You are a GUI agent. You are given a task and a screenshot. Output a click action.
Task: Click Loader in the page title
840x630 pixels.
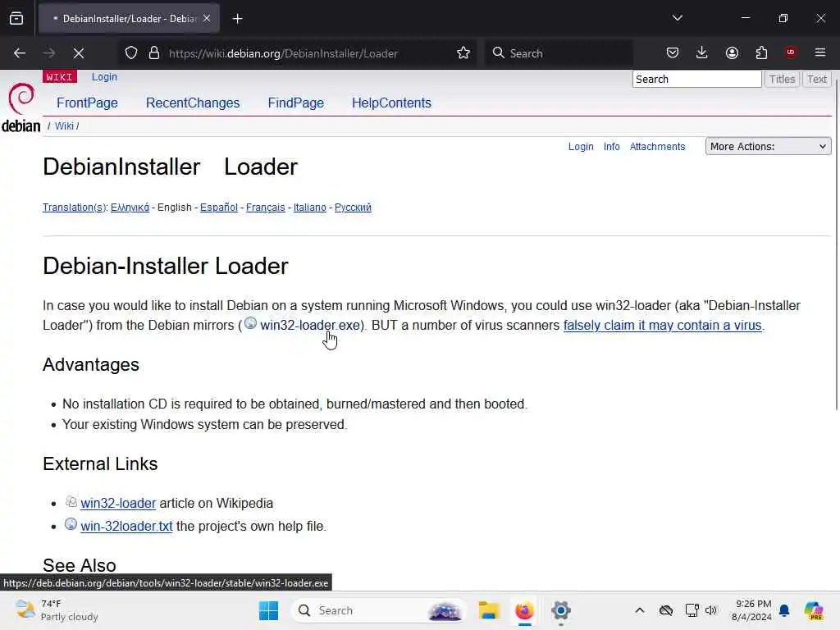[260, 167]
